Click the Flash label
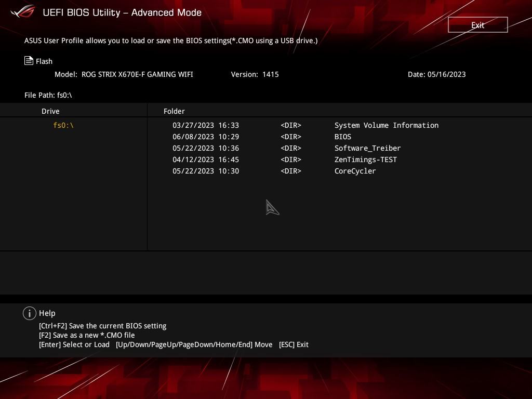Screen dimensions: 532x399 tap(44, 61)
